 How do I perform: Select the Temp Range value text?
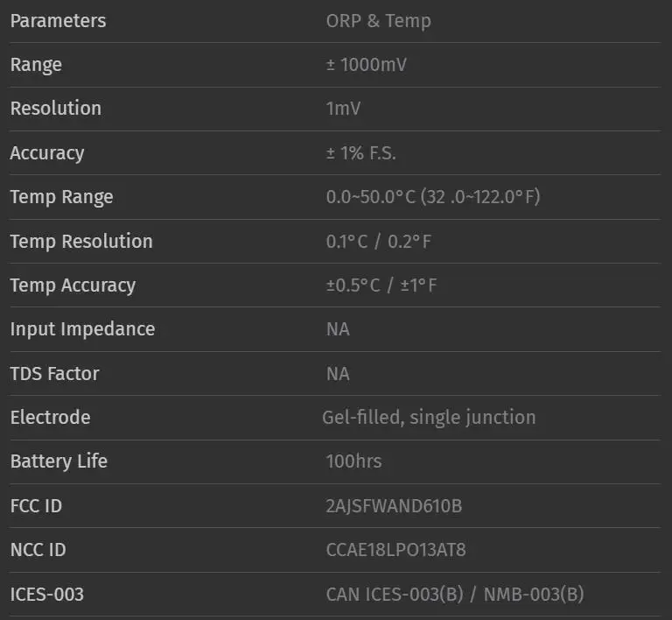[433, 197]
